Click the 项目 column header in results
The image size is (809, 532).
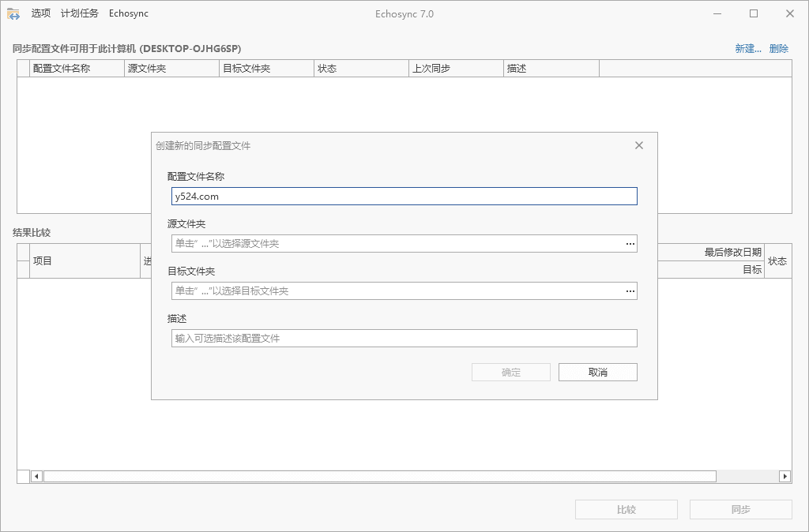click(x=85, y=260)
